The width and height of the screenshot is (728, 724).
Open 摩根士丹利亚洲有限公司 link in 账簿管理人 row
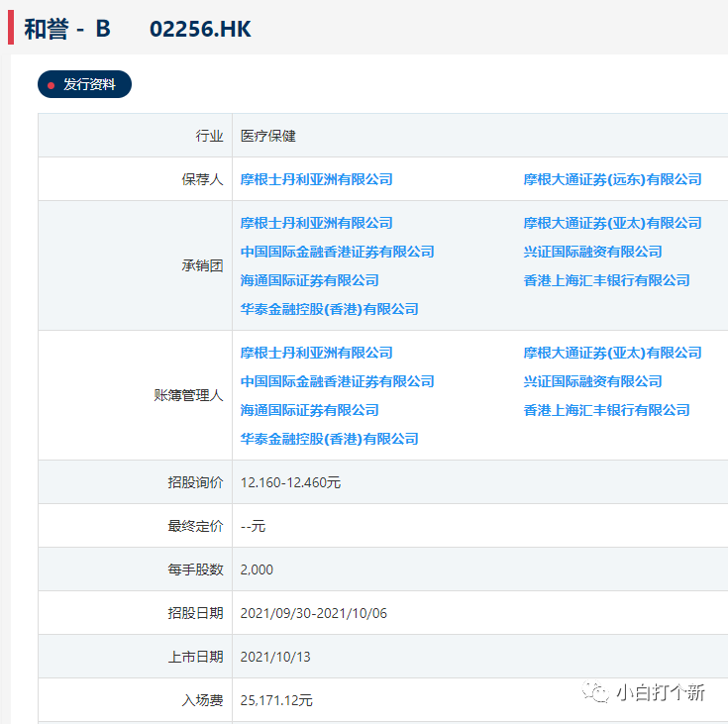(x=317, y=353)
